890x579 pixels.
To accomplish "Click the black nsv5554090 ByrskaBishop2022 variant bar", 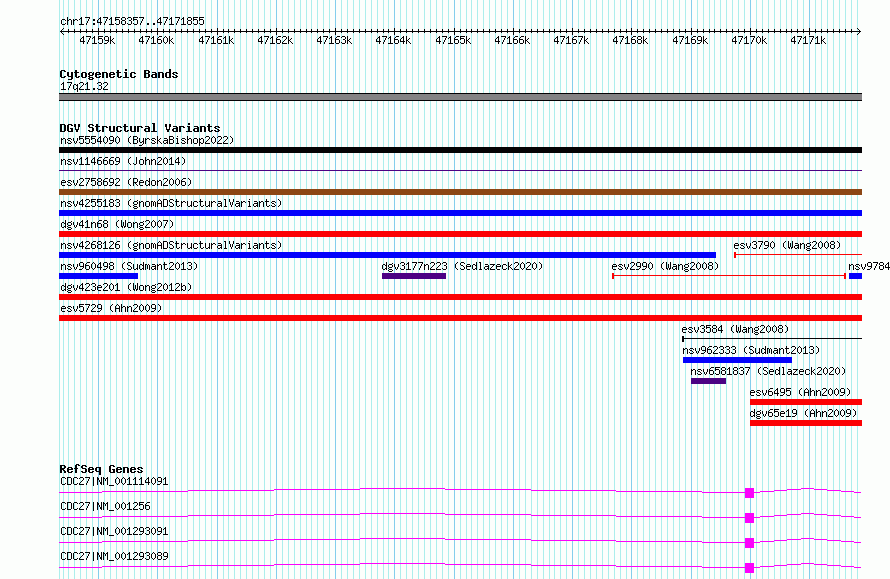I will (x=460, y=150).
